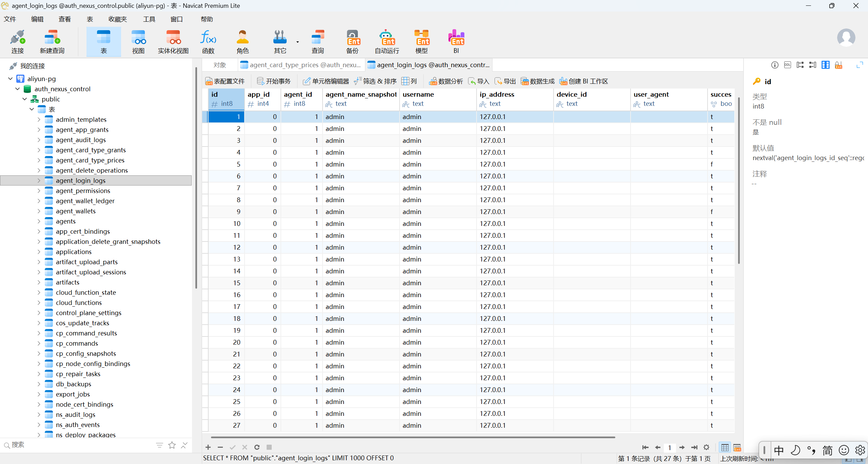Open the 工具 tools menu
The width and height of the screenshot is (868, 464).
(149, 19)
